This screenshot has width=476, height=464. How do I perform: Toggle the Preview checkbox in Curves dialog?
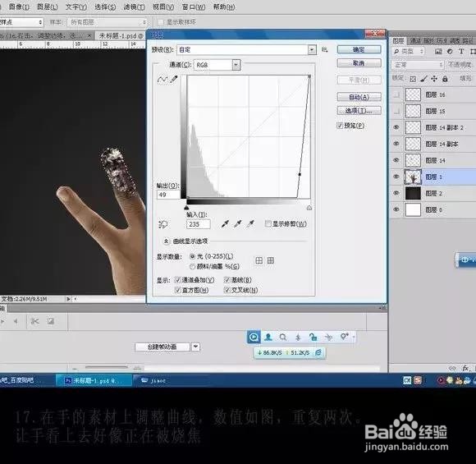pyautogui.click(x=340, y=126)
